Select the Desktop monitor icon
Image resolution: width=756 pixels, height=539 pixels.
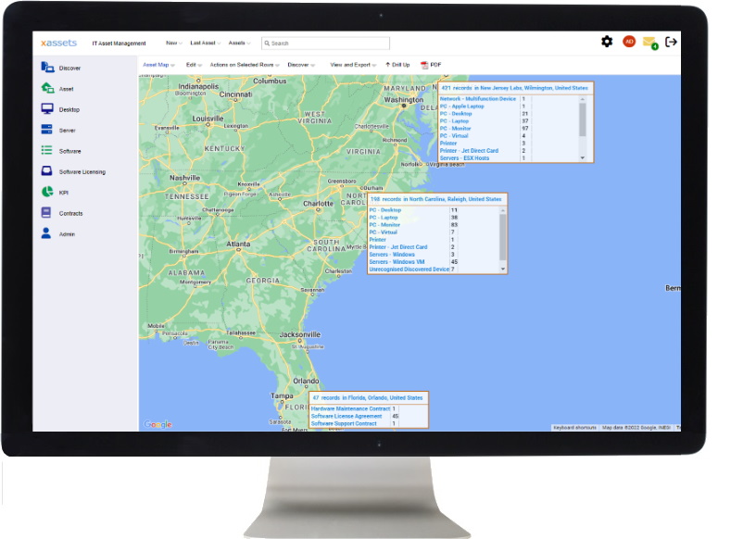[x=47, y=109]
